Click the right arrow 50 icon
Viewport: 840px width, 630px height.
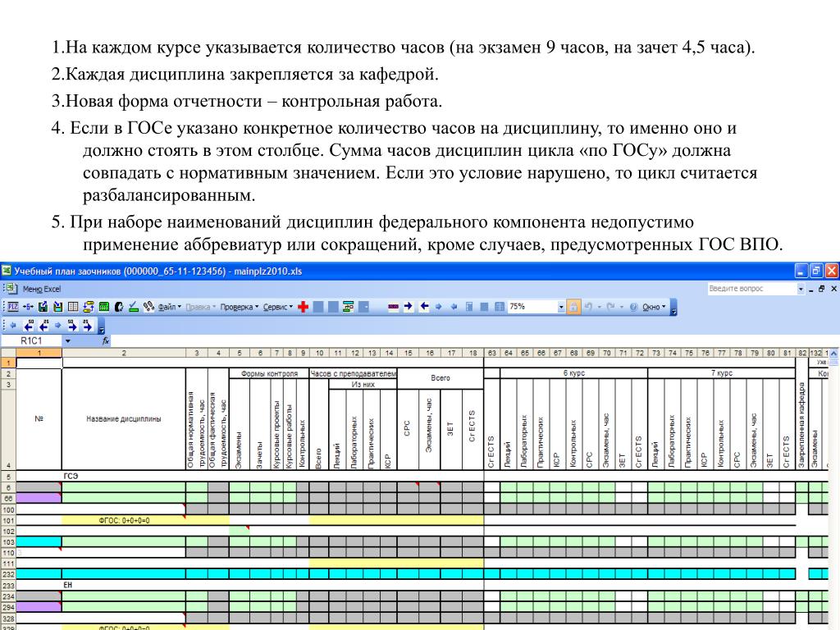tap(72, 325)
